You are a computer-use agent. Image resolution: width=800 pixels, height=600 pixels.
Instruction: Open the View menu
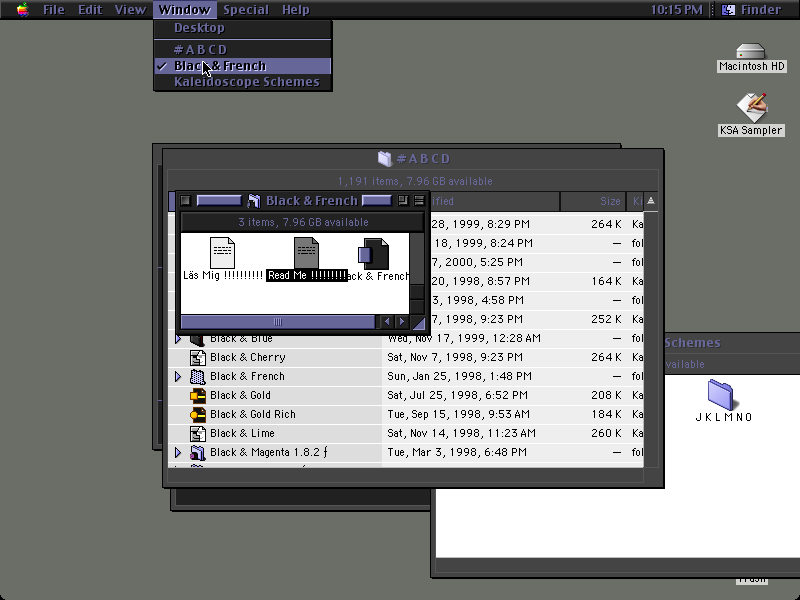pos(130,10)
